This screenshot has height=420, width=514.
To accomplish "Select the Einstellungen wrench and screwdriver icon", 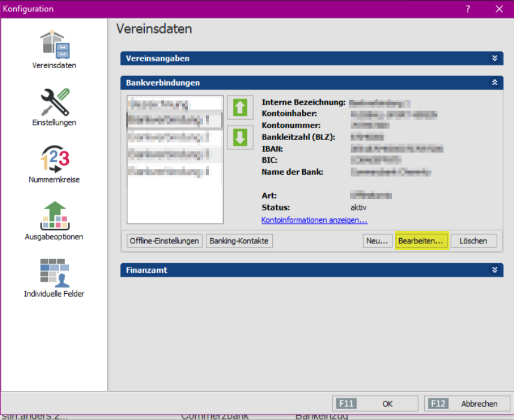I will [54, 102].
